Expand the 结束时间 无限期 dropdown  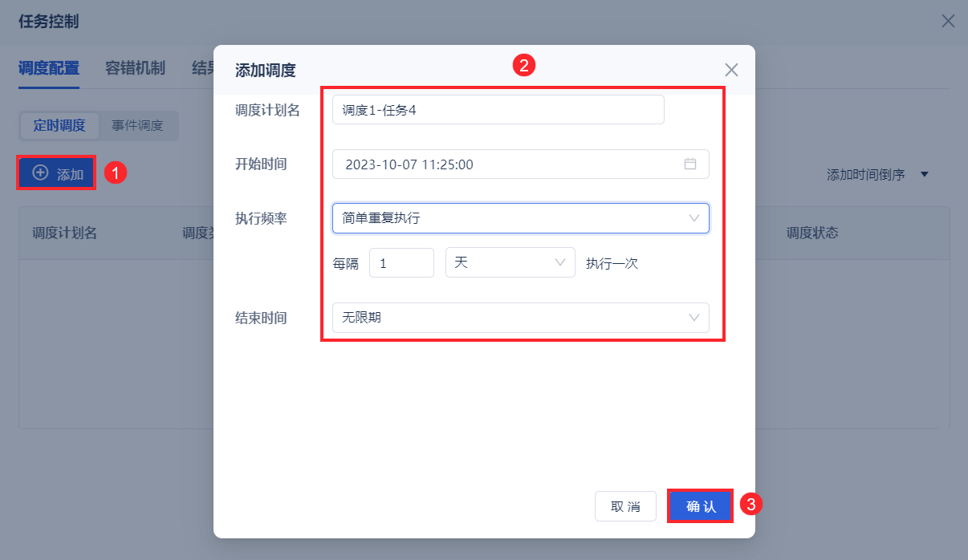[521, 318]
